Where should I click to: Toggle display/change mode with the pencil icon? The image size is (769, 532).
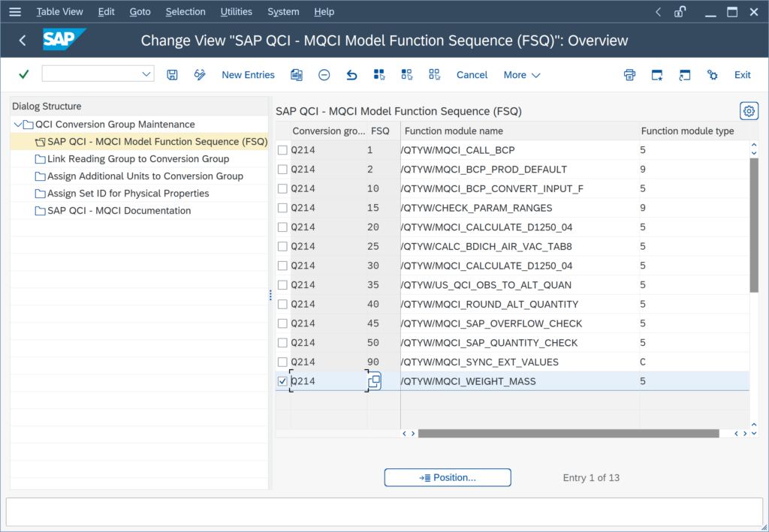coord(200,74)
